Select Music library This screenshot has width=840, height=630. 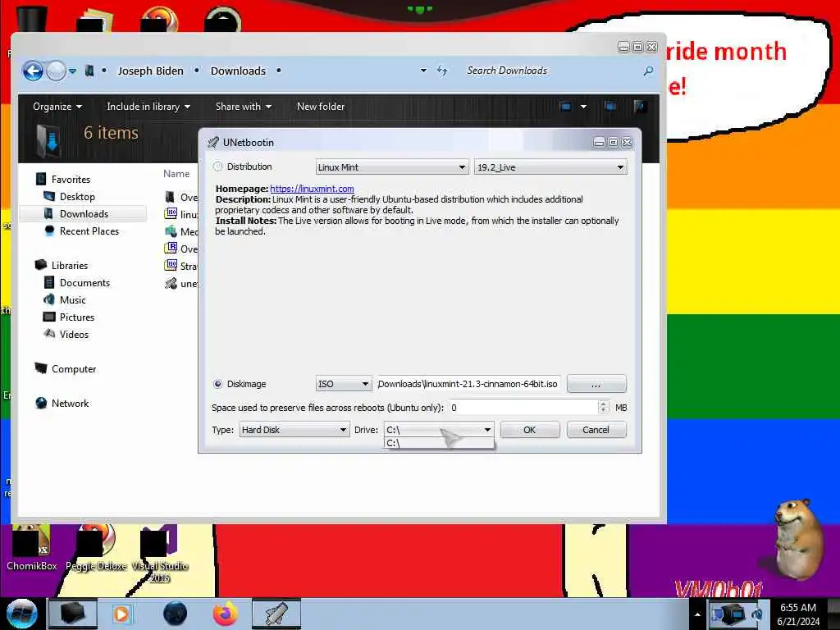(73, 300)
